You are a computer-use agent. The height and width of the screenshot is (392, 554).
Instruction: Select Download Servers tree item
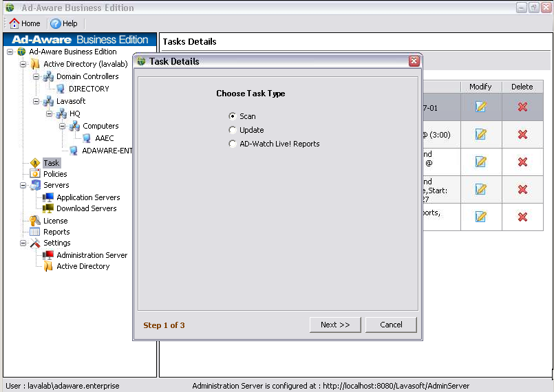87,208
